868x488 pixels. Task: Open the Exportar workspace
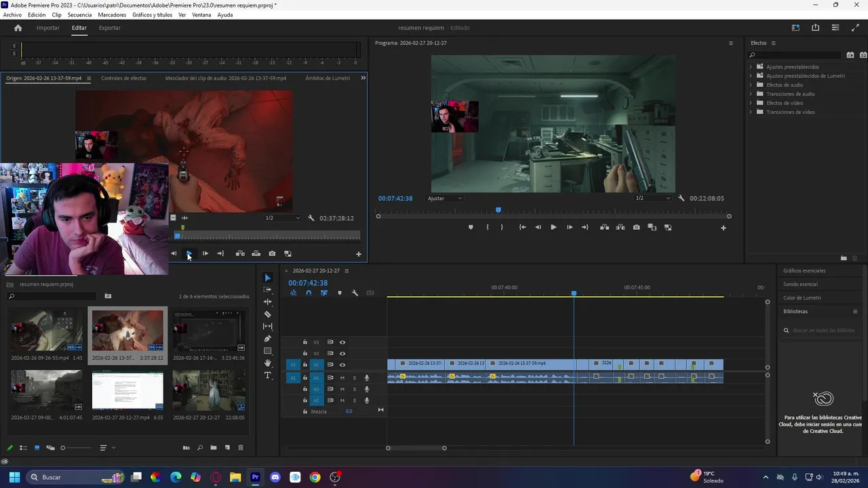pos(109,28)
